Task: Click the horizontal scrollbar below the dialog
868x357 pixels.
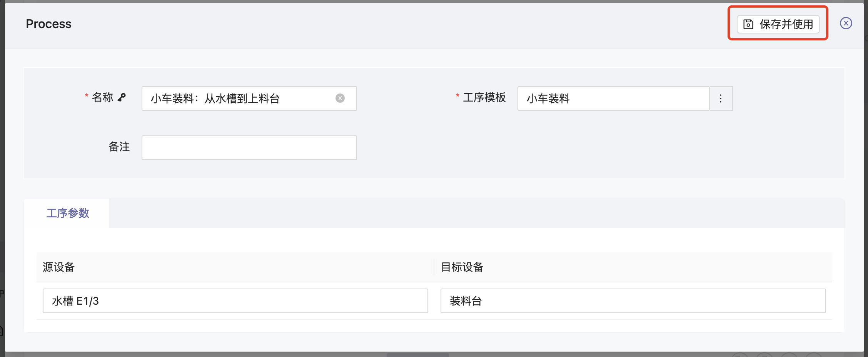Action: (417, 355)
